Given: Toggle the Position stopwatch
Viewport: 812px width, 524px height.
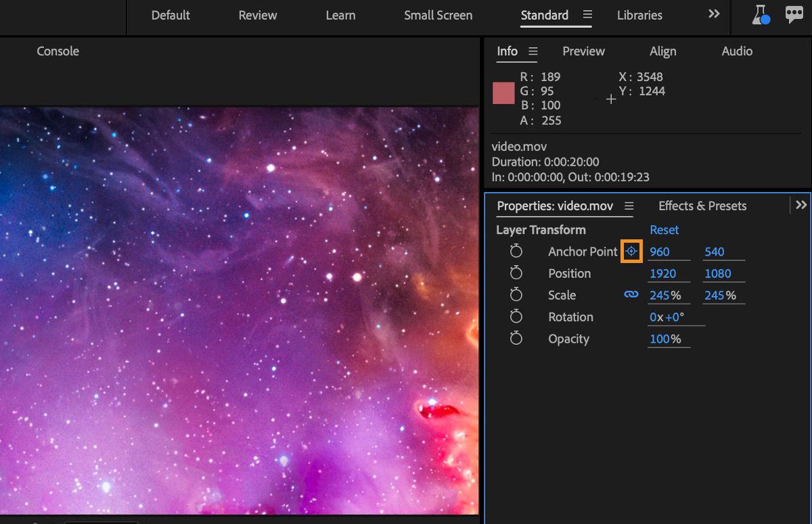Looking at the screenshot, I should tap(516, 273).
